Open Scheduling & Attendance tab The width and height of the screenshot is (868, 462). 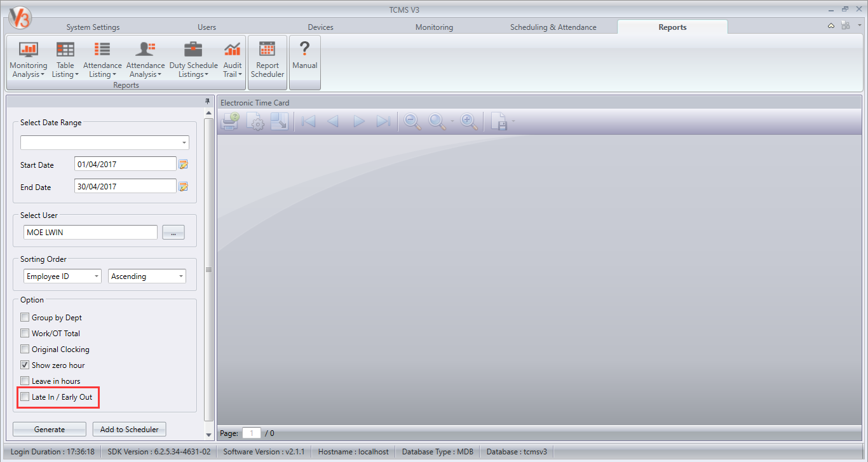click(x=553, y=27)
